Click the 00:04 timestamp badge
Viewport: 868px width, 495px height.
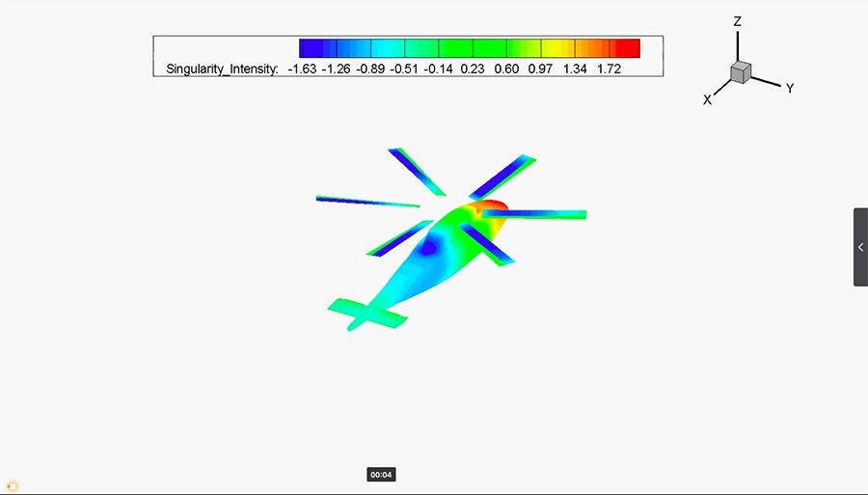point(381,475)
